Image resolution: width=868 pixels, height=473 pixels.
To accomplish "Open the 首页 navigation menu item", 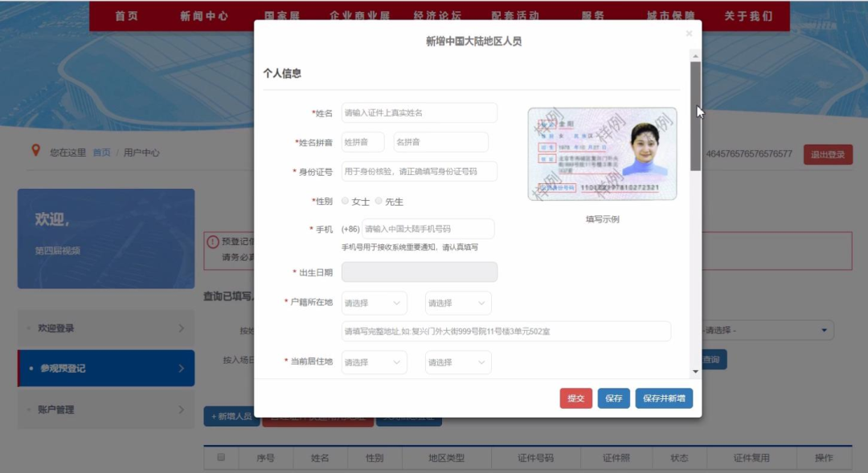I will [x=126, y=16].
